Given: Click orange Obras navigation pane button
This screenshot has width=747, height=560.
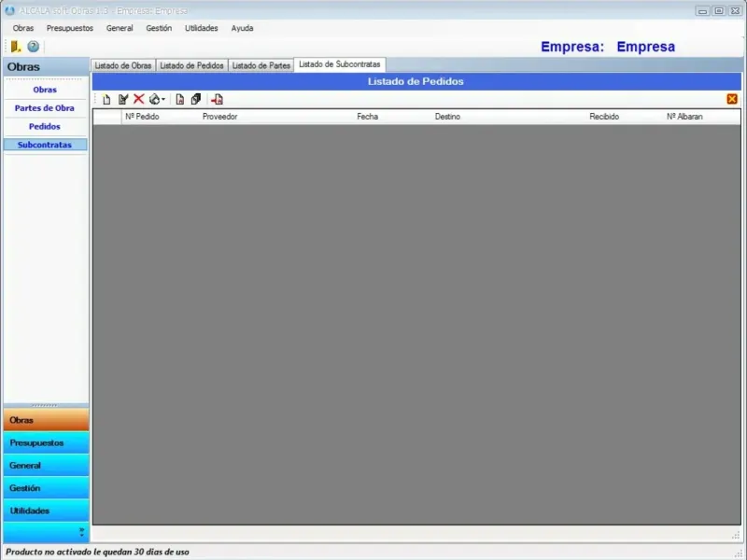Looking at the screenshot, I should 46,420.
